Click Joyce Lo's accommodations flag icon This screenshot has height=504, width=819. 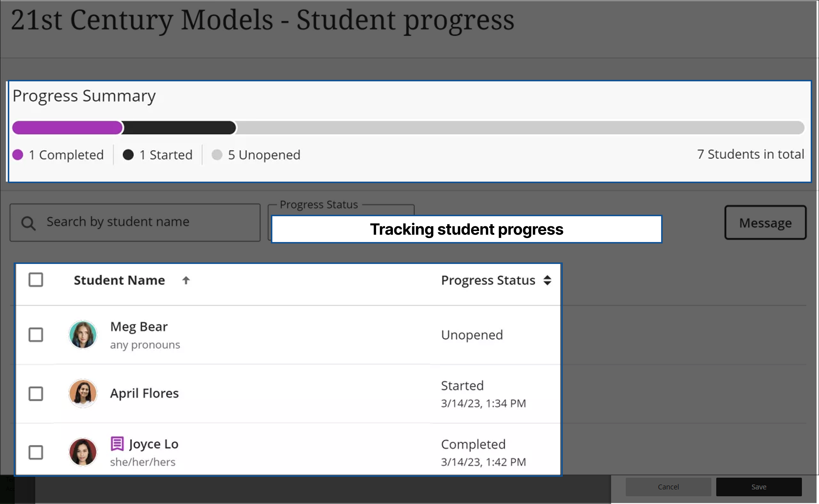coord(117,443)
